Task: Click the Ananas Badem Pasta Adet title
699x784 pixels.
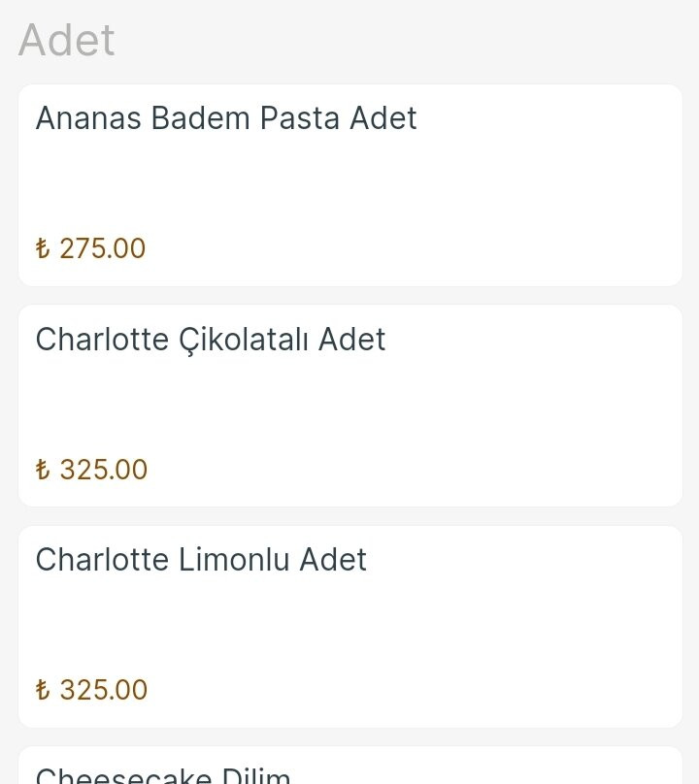Action: pyautogui.click(x=226, y=118)
